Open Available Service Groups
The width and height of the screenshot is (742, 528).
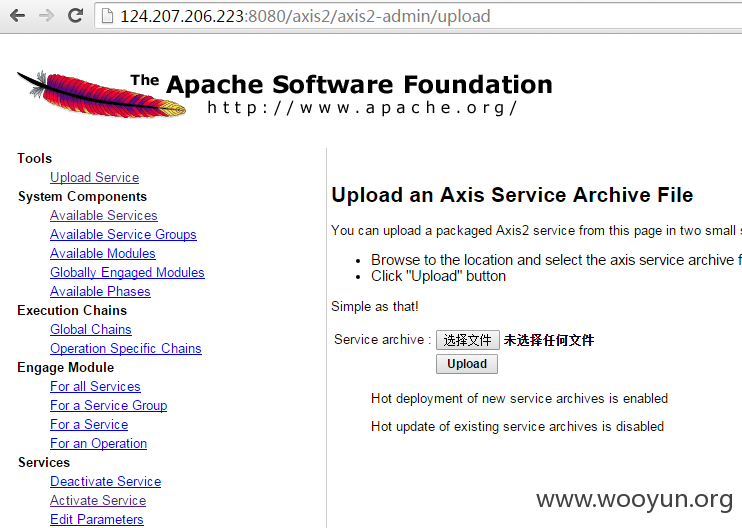124,234
